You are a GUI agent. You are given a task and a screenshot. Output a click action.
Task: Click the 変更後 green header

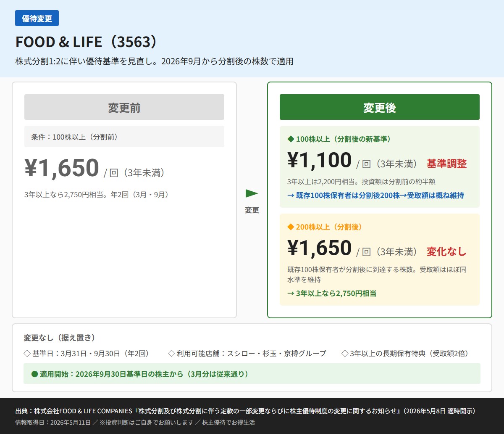click(380, 107)
